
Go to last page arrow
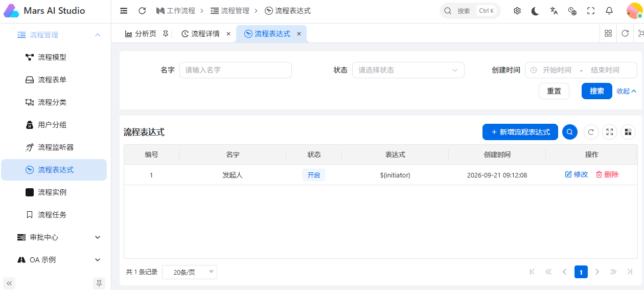pyautogui.click(x=630, y=272)
